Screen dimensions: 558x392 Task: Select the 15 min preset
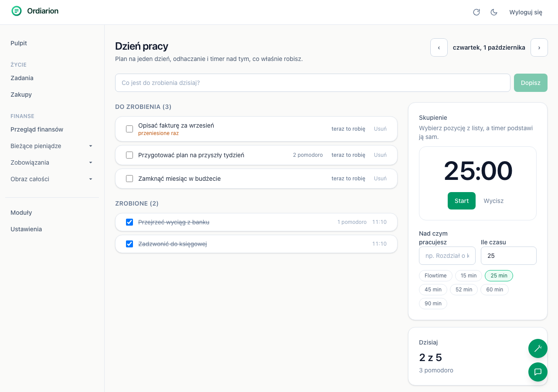point(469,276)
